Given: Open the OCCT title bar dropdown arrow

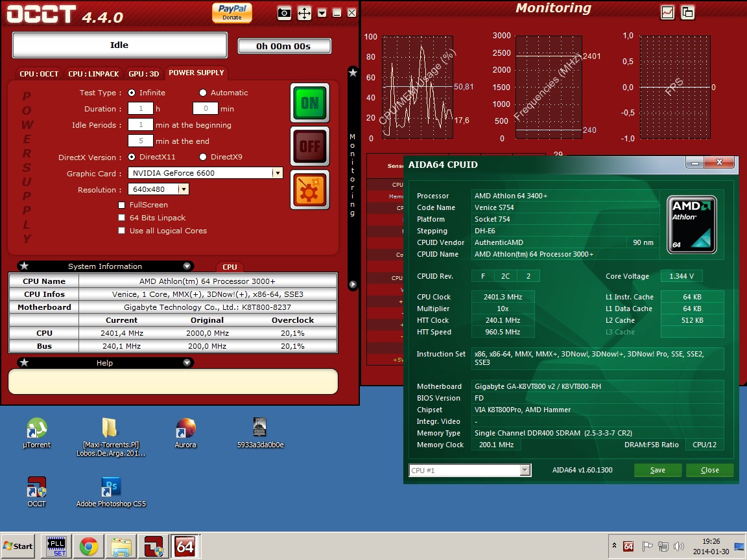Looking at the screenshot, I should click(x=322, y=13).
